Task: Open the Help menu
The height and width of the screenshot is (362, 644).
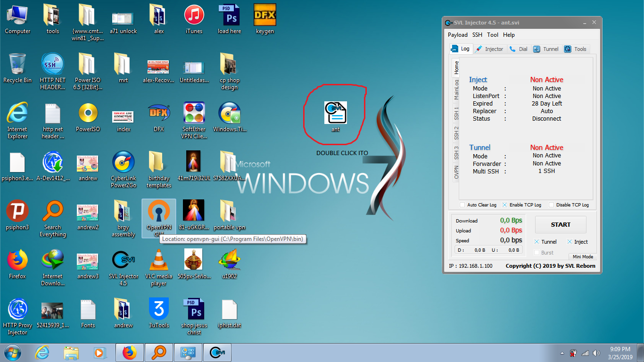Action: pos(509,35)
